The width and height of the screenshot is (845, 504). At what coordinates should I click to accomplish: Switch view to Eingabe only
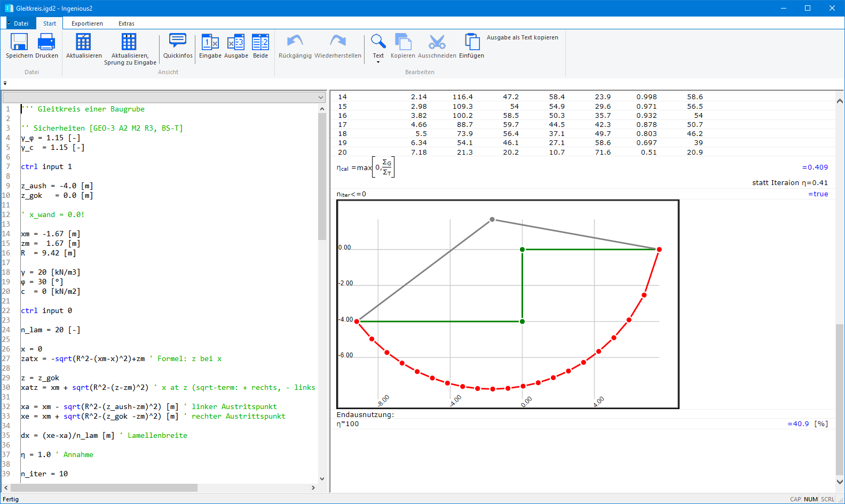click(210, 42)
